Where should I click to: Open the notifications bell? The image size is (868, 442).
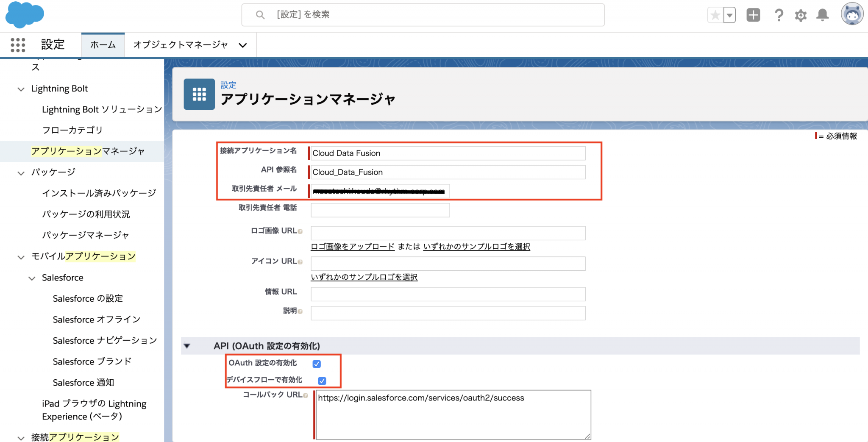point(823,15)
